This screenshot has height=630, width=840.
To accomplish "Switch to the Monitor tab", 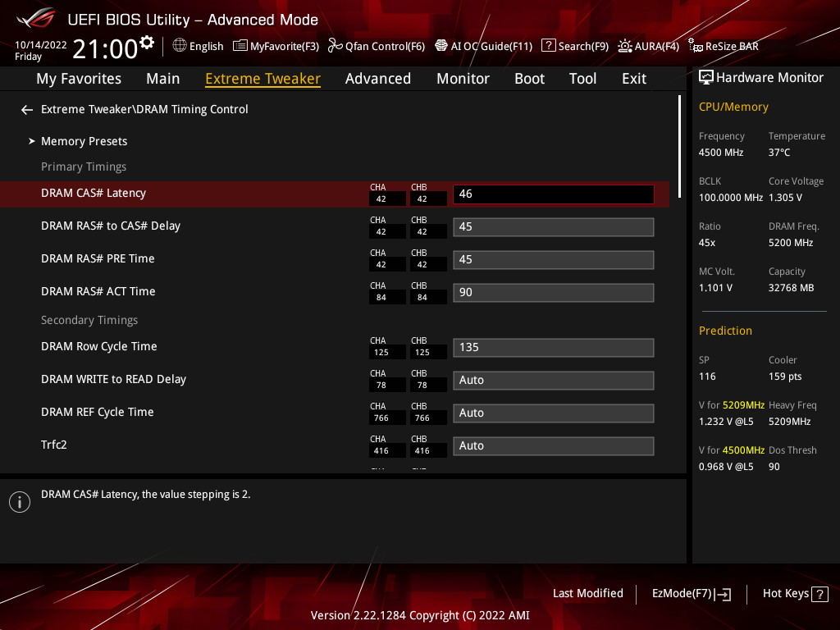I will point(463,79).
